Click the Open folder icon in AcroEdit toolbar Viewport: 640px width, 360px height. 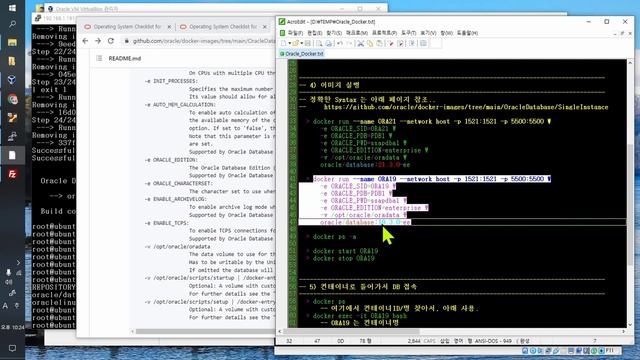coord(296,43)
